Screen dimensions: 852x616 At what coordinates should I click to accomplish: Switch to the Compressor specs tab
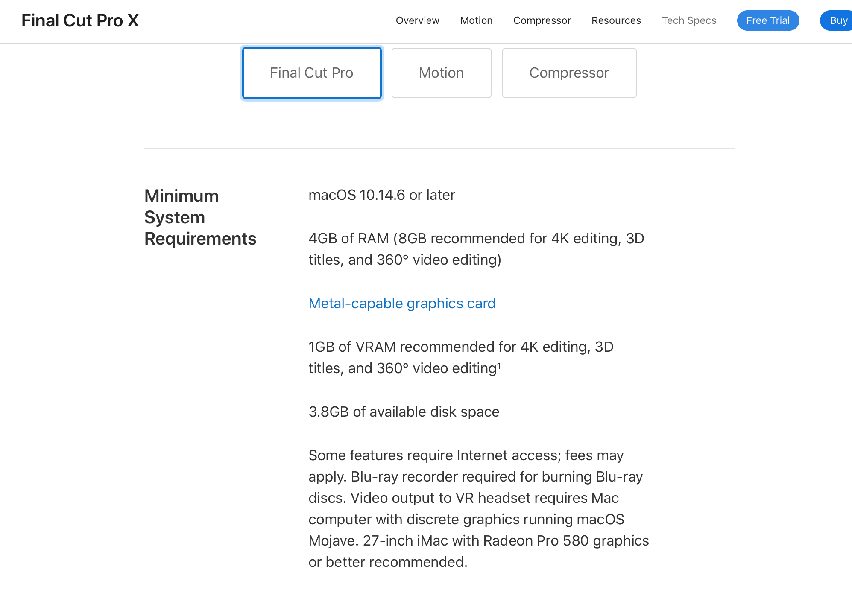[x=569, y=73]
